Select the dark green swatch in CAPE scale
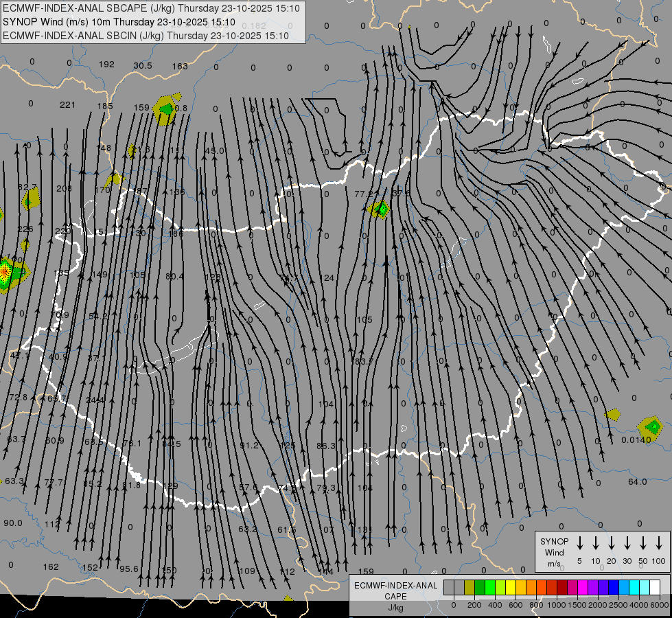672x618 pixels. (x=480, y=588)
